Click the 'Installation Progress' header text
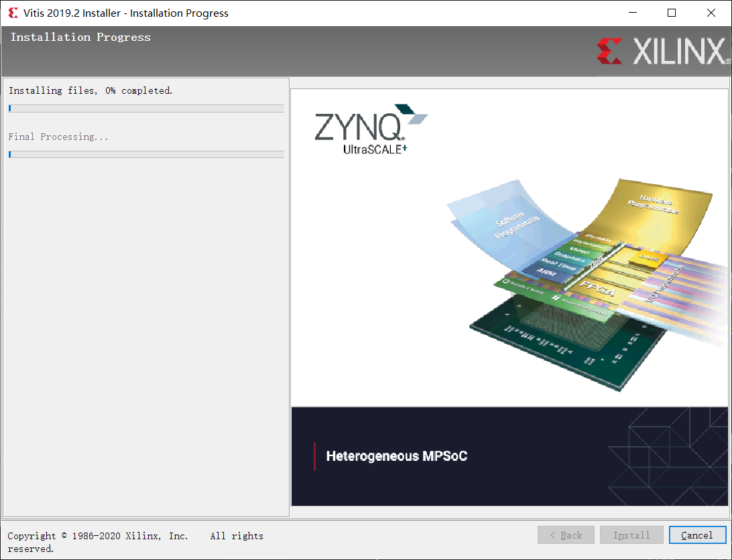This screenshot has height=560, width=732. click(80, 38)
